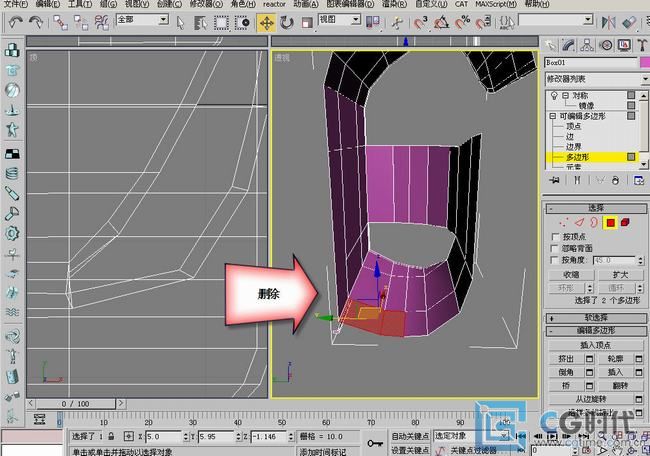Collapse the 对称 modifier tree node
Viewport: 650px width, 456px height.
coord(565,96)
